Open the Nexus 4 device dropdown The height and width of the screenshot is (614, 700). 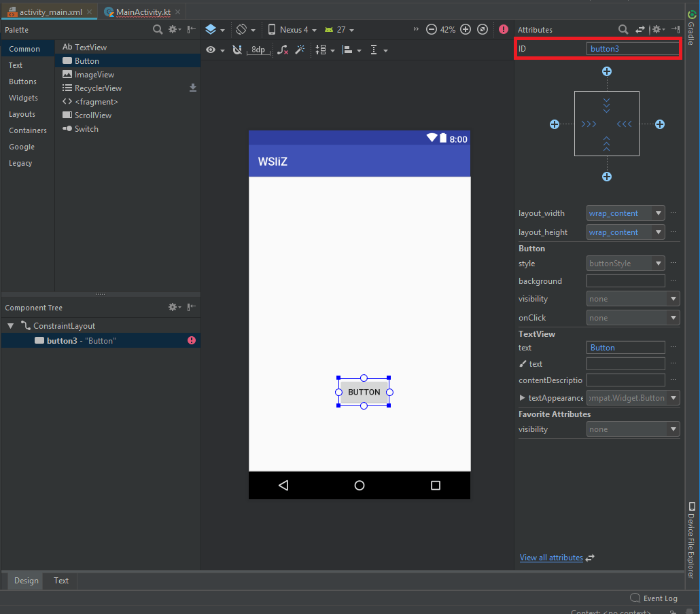(x=292, y=29)
